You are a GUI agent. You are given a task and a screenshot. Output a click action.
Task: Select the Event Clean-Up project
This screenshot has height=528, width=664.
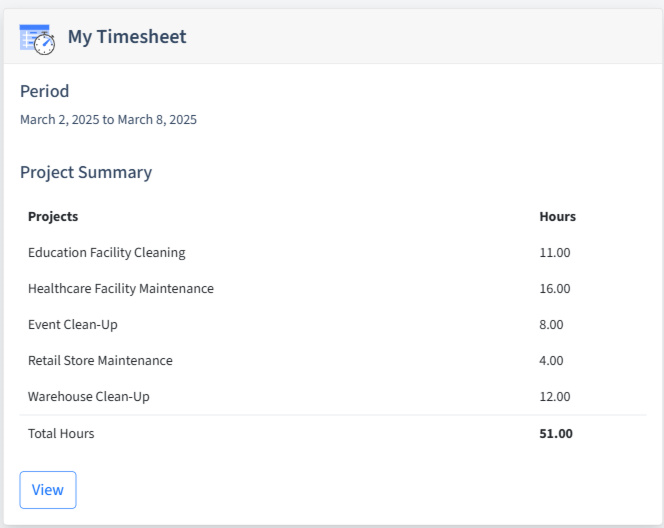click(x=73, y=325)
